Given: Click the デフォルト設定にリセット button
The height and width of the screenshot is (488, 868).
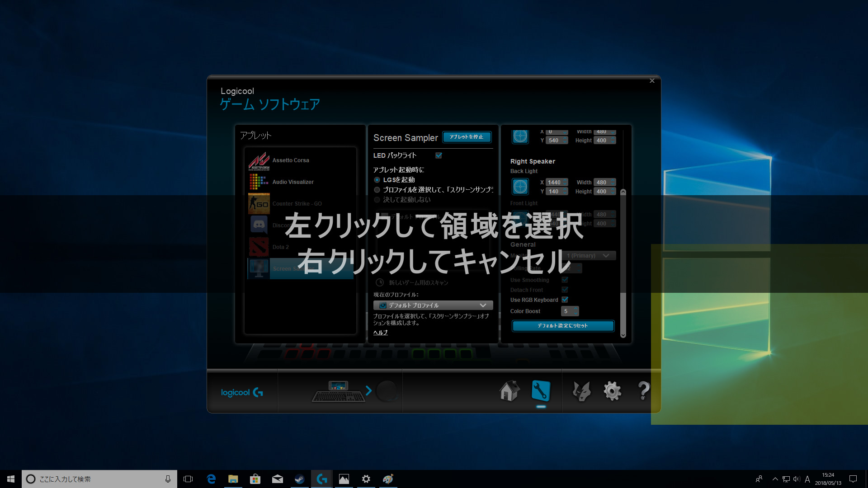Looking at the screenshot, I should coord(563,326).
